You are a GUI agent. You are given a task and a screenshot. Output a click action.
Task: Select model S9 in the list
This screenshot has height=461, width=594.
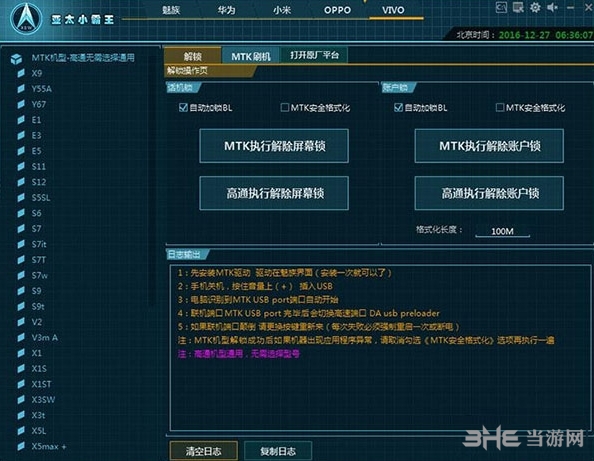pyautogui.click(x=36, y=291)
